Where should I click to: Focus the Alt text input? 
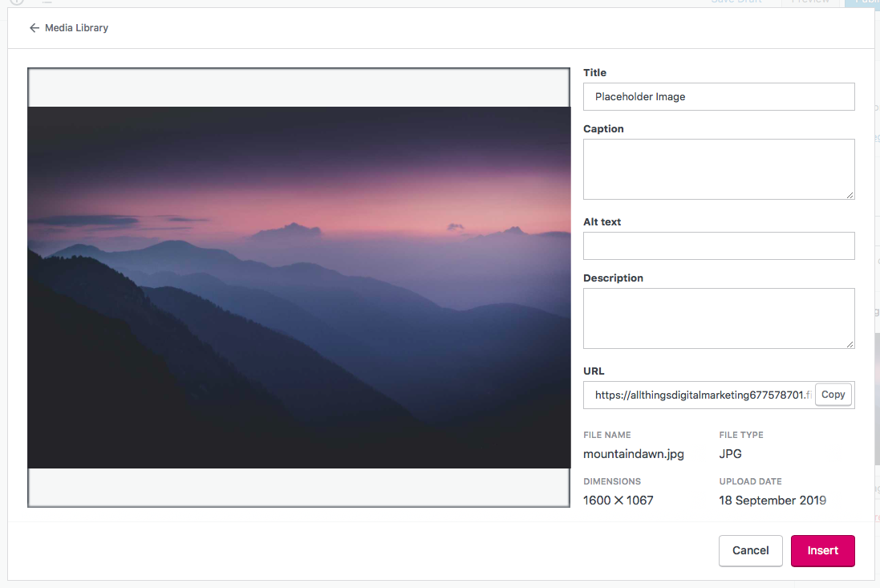(719, 245)
